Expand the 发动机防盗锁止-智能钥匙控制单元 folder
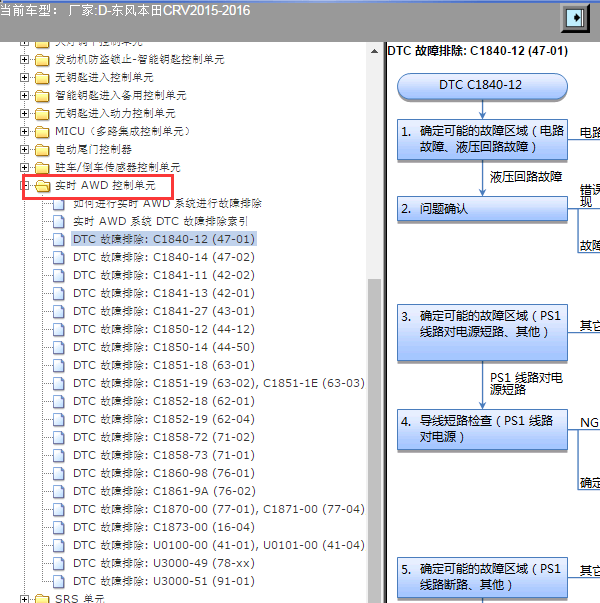 click(x=24, y=59)
